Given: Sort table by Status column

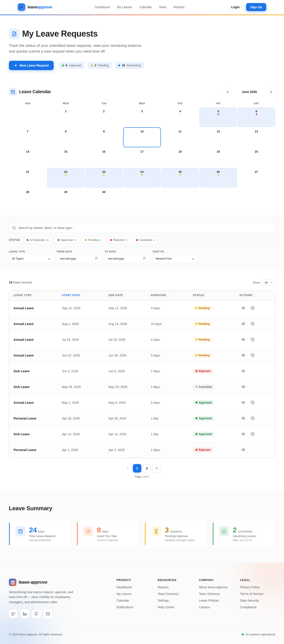Looking at the screenshot, I should tap(200, 295).
